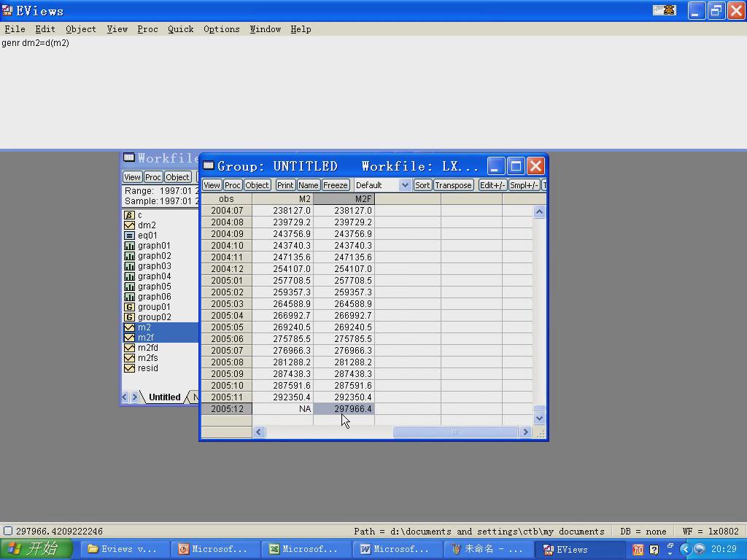Open the Proc menu

click(x=147, y=29)
